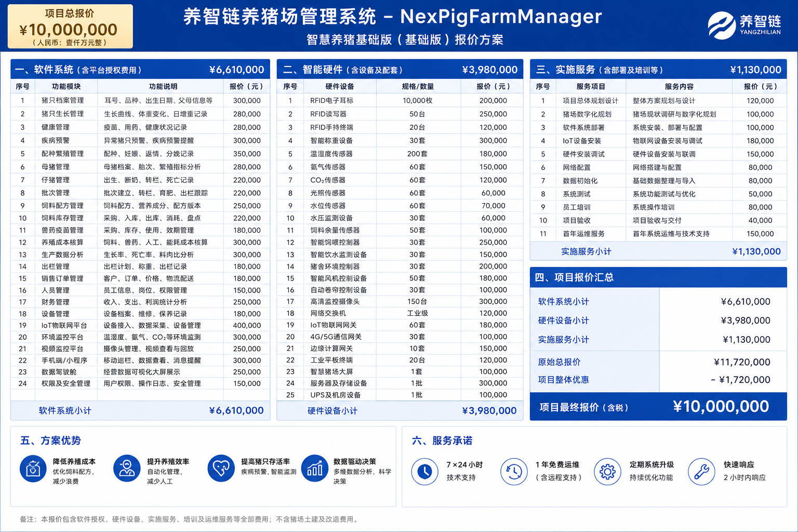The width and height of the screenshot is (798, 532).
Task: Select the 智能饲喂控制器 hardware name
Action: (335, 242)
